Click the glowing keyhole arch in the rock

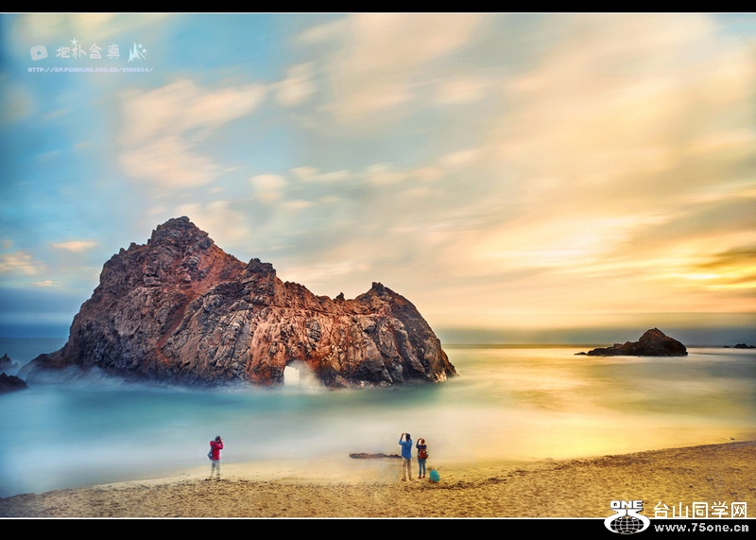coord(293,375)
